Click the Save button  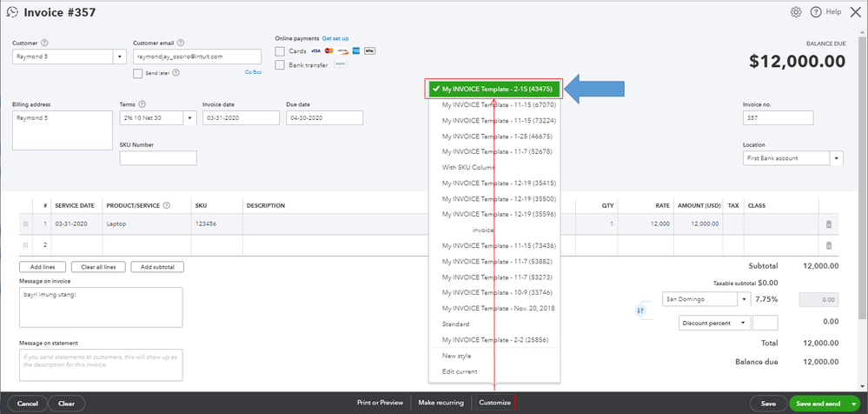tap(768, 404)
